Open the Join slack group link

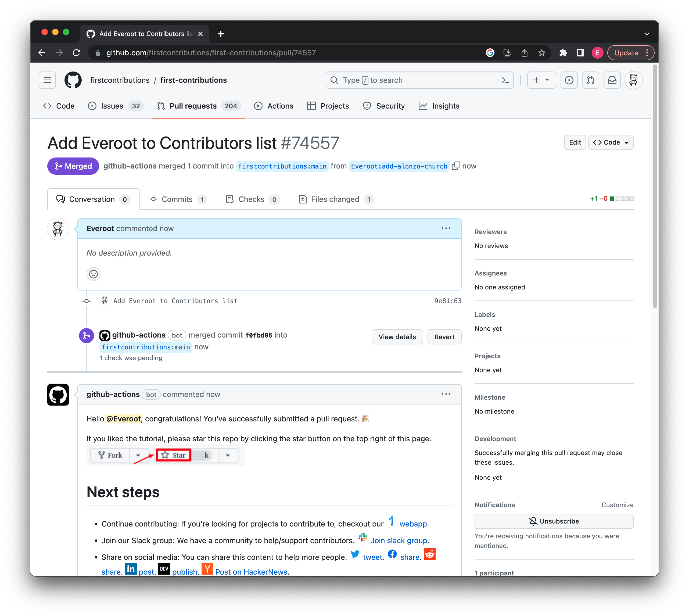tap(399, 540)
